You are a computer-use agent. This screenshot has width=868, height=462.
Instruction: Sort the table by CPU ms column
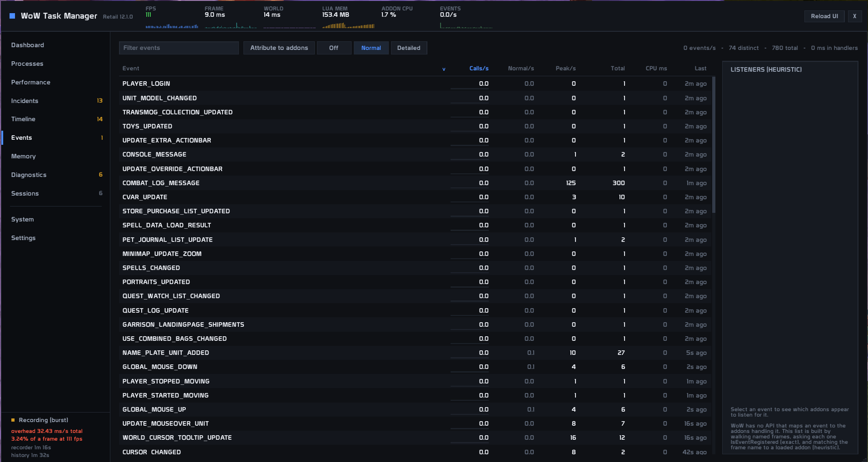pos(656,69)
